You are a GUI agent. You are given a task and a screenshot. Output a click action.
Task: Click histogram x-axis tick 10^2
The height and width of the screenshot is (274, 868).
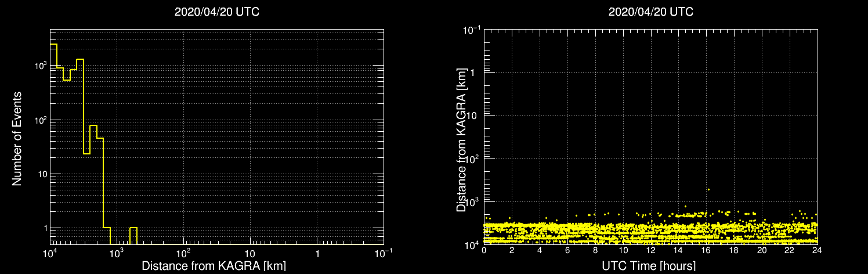(183, 253)
